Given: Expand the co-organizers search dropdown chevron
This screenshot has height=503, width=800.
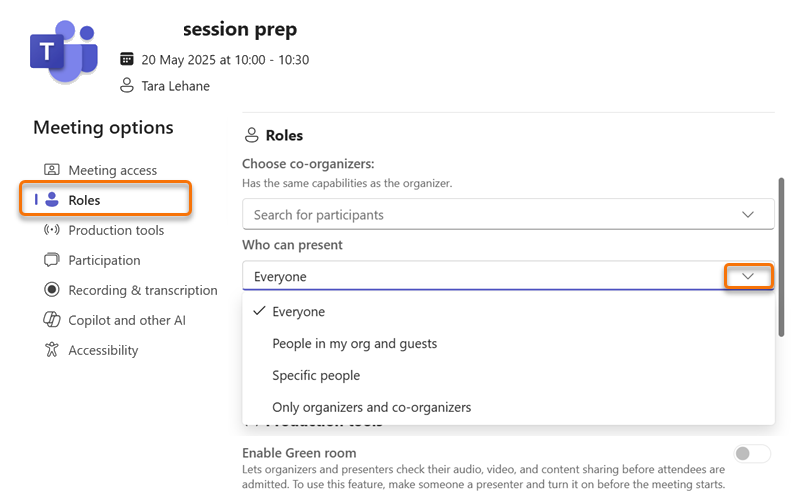Looking at the screenshot, I should [748, 214].
